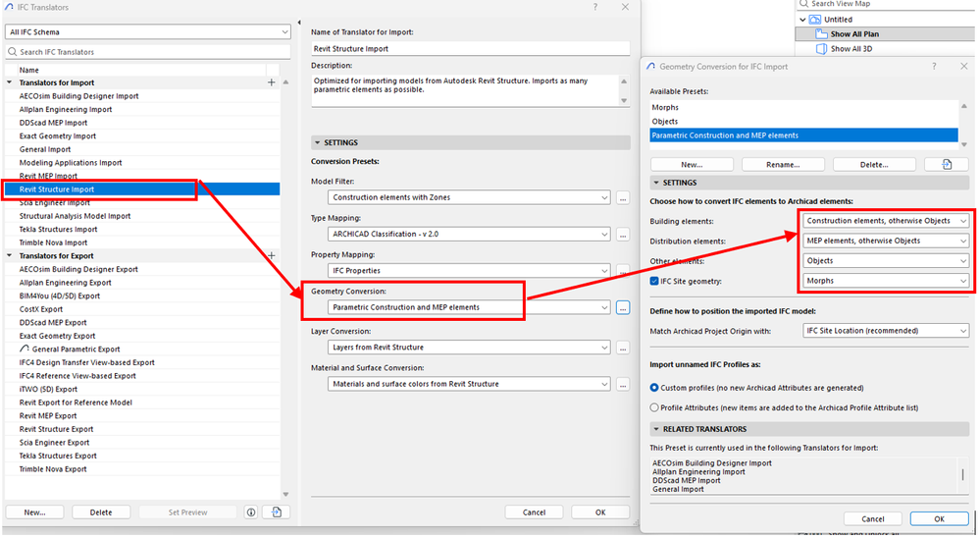980x538 pixels.
Task: Open Property Mapping IFC Properties dropdown
Action: tap(469, 271)
